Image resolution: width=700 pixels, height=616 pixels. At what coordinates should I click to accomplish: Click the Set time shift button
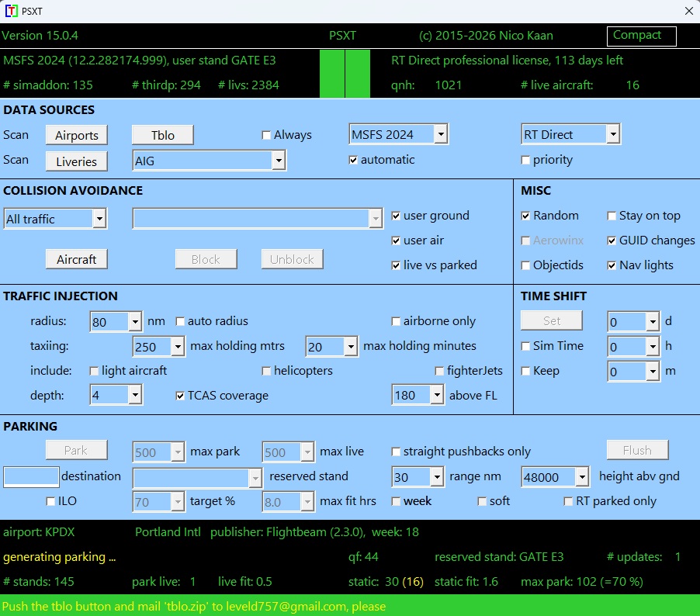click(551, 320)
